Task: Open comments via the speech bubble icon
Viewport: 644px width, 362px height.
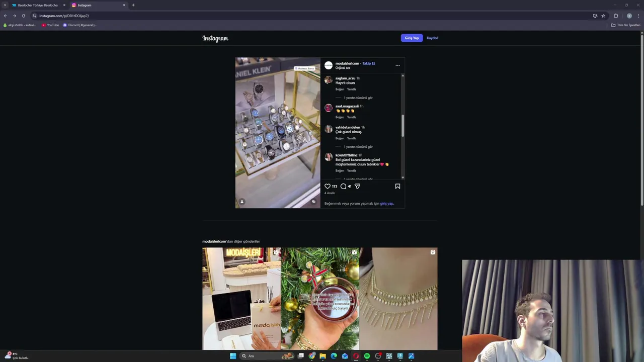Action: coord(343,186)
